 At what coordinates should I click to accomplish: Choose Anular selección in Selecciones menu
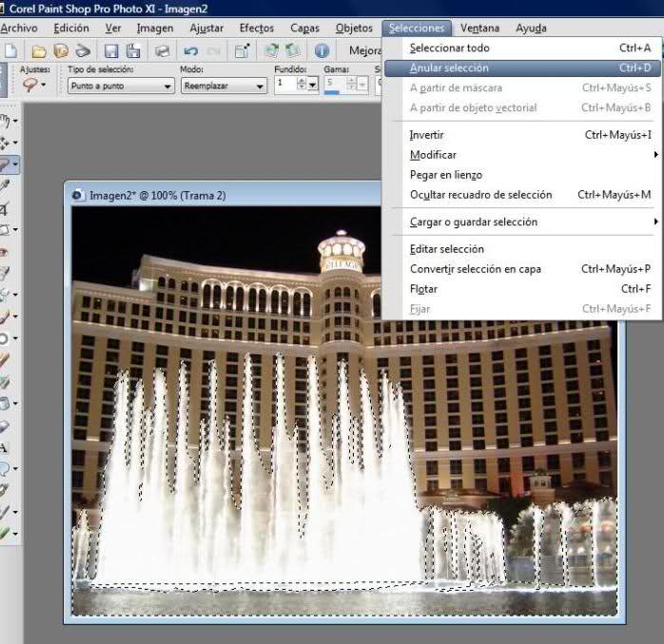(x=522, y=68)
